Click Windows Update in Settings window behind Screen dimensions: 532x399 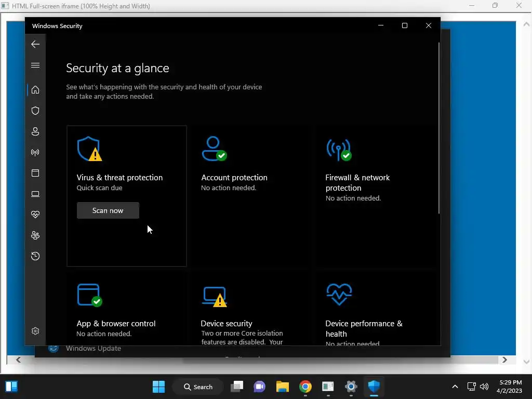coord(94,349)
